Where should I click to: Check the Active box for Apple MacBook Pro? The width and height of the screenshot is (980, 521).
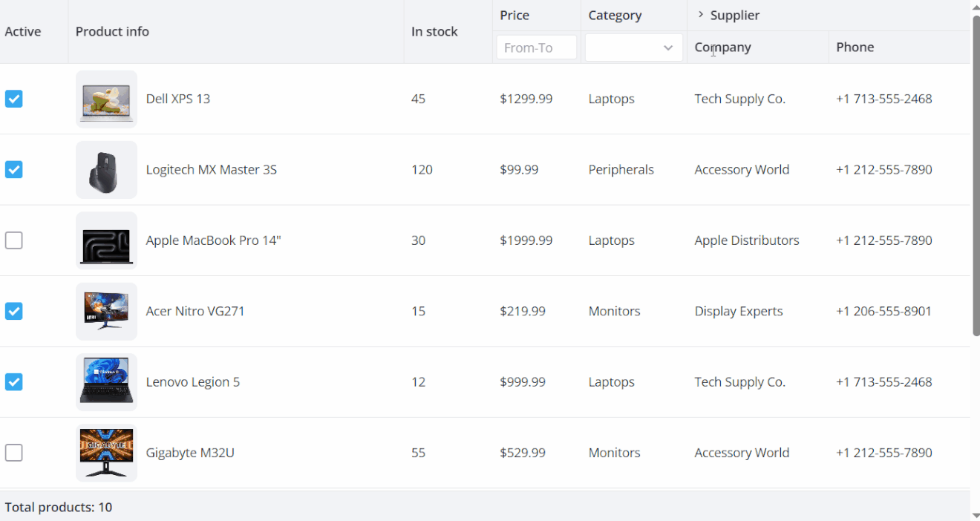point(14,240)
